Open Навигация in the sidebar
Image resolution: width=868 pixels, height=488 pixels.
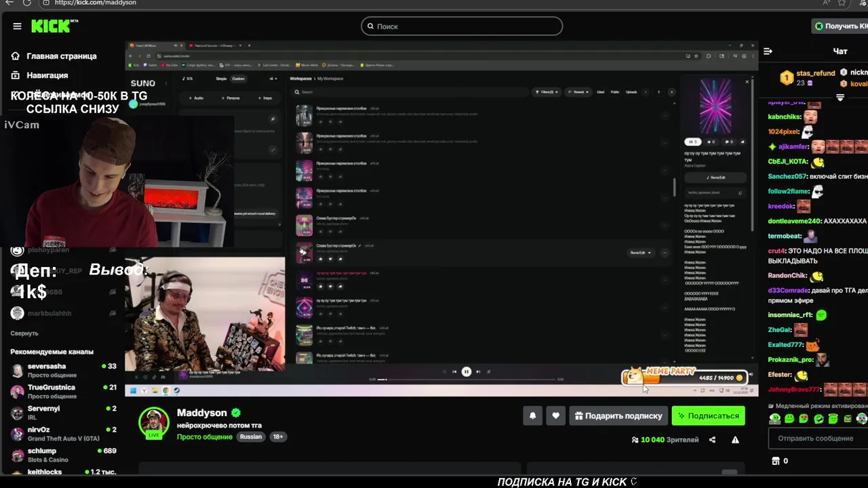point(40,75)
